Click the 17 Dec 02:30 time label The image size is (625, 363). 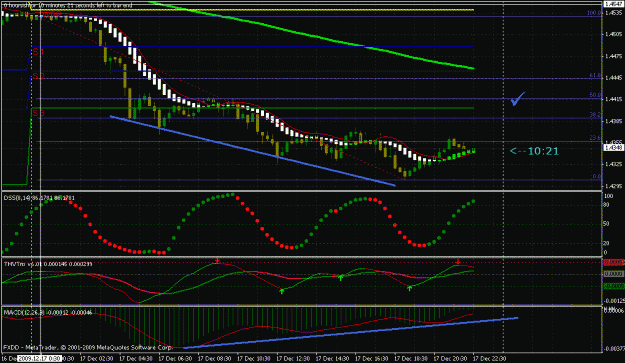96,358
